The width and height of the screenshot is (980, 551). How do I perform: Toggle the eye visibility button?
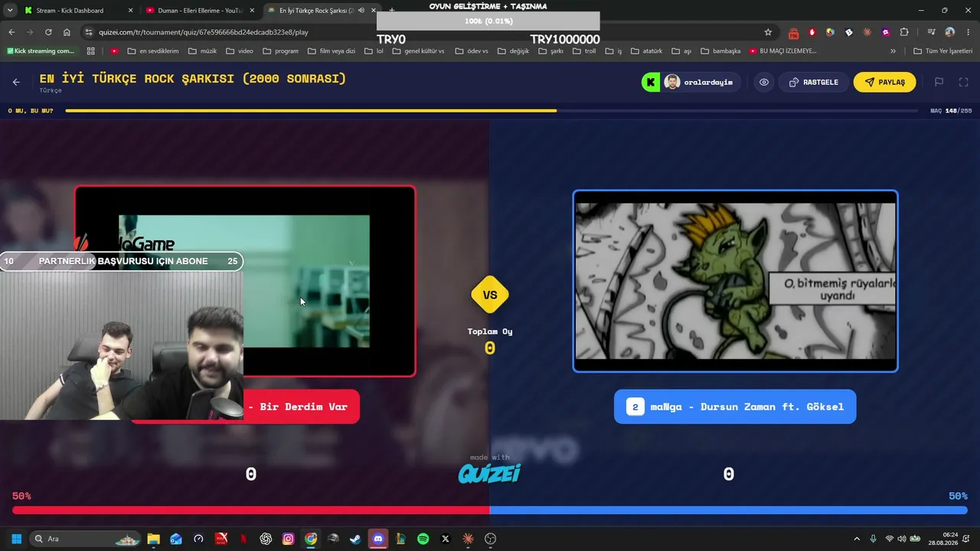[764, 82]
